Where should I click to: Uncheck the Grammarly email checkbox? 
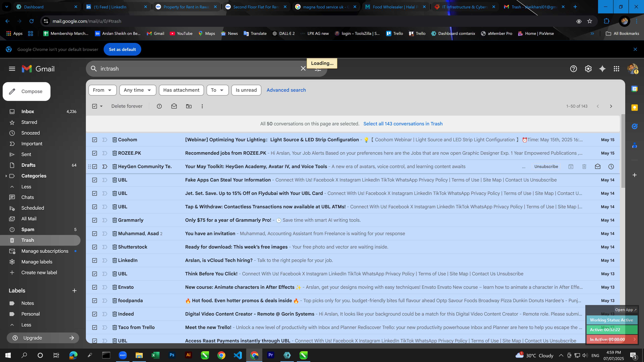[94, 220]
